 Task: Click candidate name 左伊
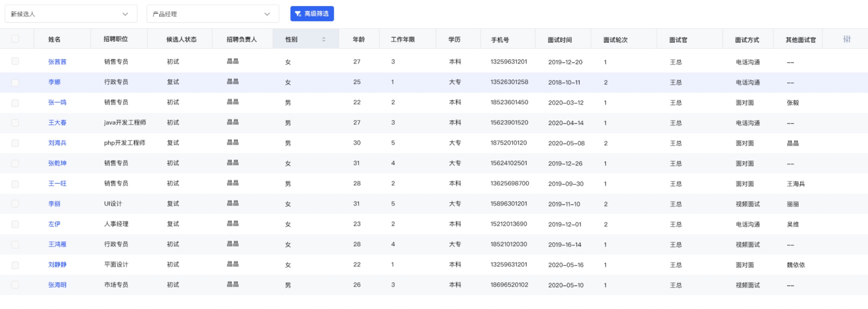54,224
